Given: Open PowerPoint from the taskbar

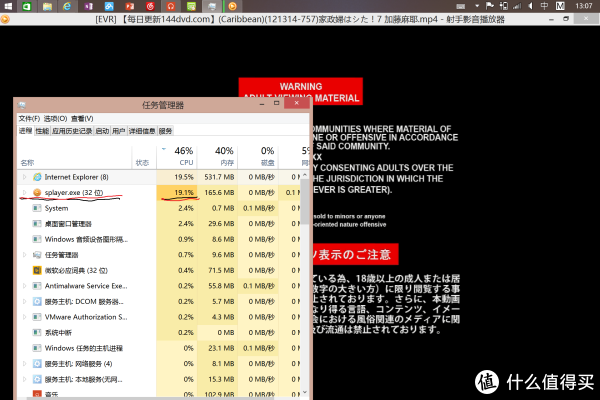Looking at the screenshot, I should pos(130,6).
